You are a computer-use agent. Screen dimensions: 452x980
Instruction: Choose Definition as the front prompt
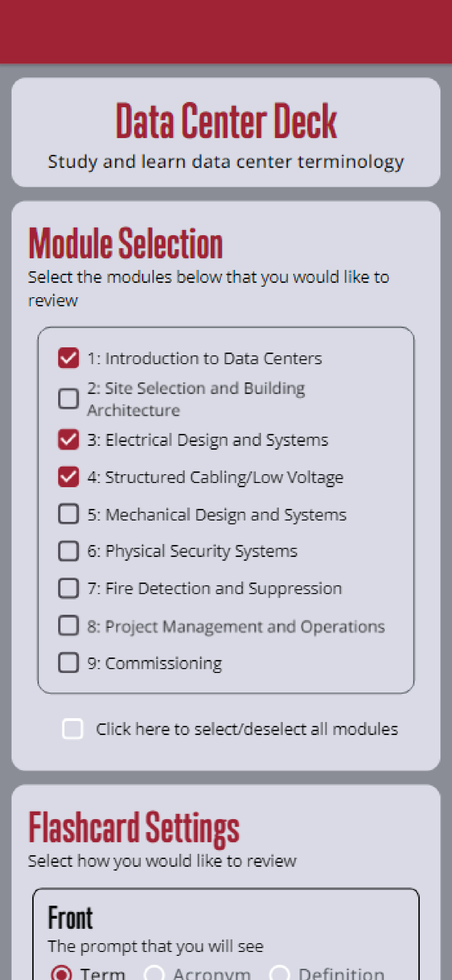[x=280, y=974]
